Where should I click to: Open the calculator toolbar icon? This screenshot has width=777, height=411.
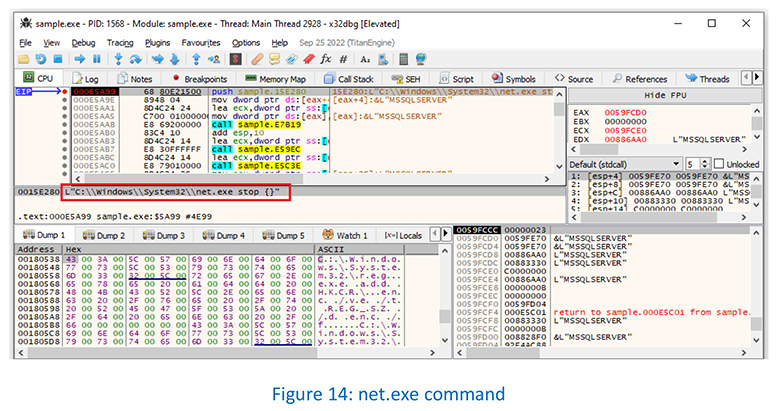point(404,59)
